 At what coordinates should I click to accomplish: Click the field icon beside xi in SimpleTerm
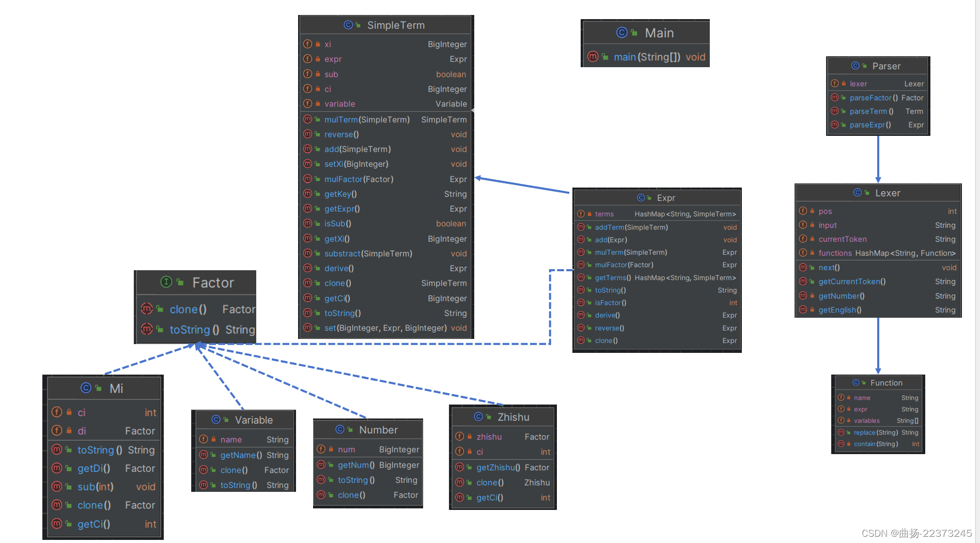(x=307, y=44)
